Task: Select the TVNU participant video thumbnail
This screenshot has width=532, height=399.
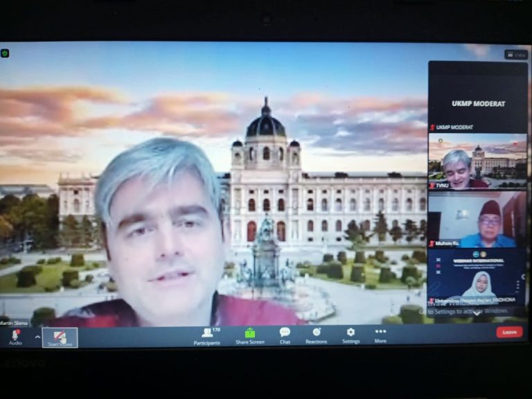Action: (x=478, y=161)
